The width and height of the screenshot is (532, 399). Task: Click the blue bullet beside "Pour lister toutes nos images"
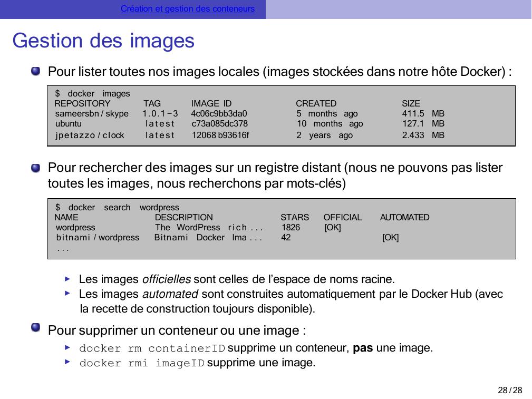click(x=35, y=71)
